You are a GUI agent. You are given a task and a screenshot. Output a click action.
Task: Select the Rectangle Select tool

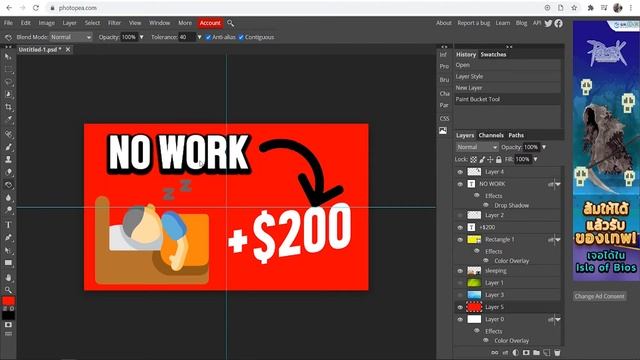coord(8,69)
